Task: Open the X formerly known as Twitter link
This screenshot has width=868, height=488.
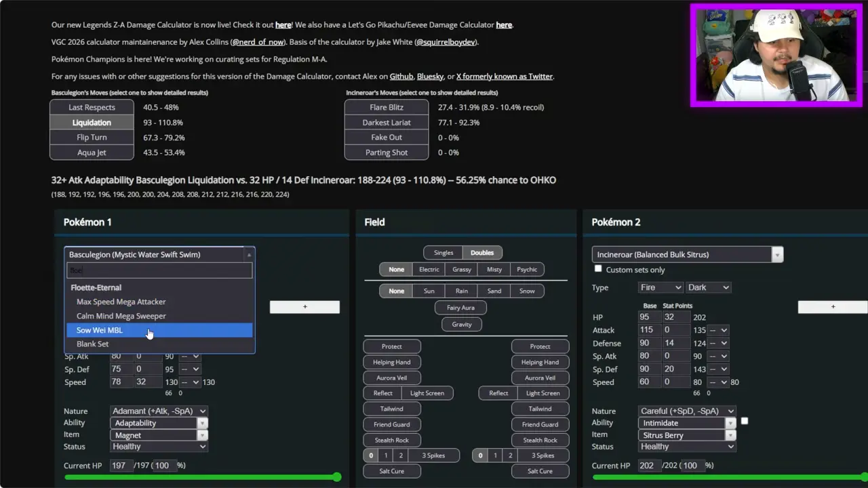Action: pos(505,77)
